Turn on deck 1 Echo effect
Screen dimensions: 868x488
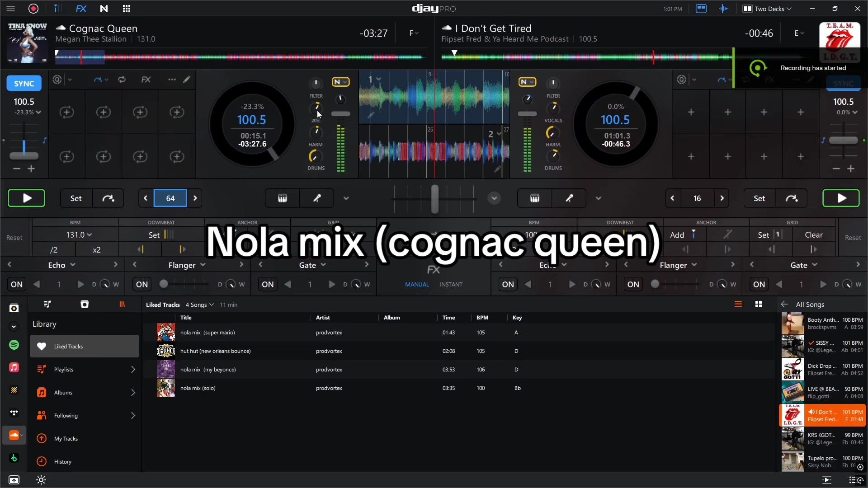point(17,284)
